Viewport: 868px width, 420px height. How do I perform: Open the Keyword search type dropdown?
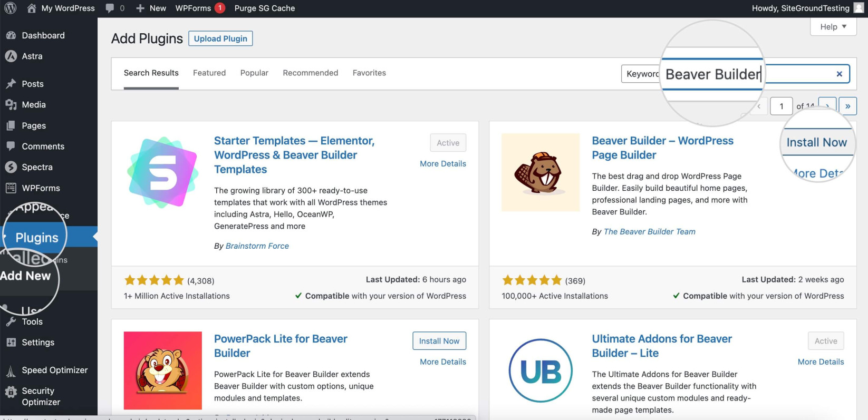[x=641, y=74]
